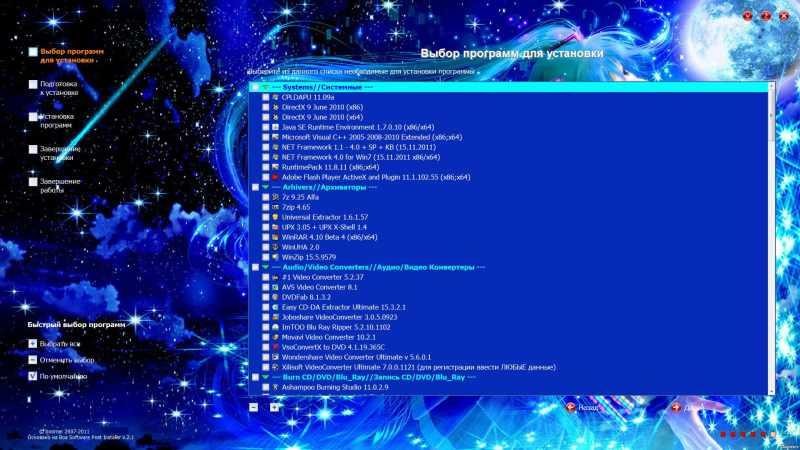Go back with the Назад button
The image size is (800, 450).
583,407
